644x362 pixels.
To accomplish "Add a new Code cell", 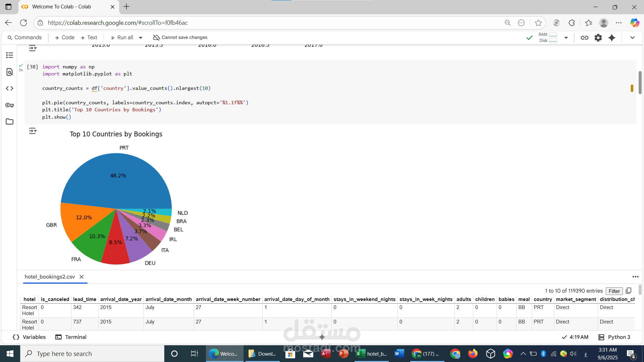I will coord(64,38).
